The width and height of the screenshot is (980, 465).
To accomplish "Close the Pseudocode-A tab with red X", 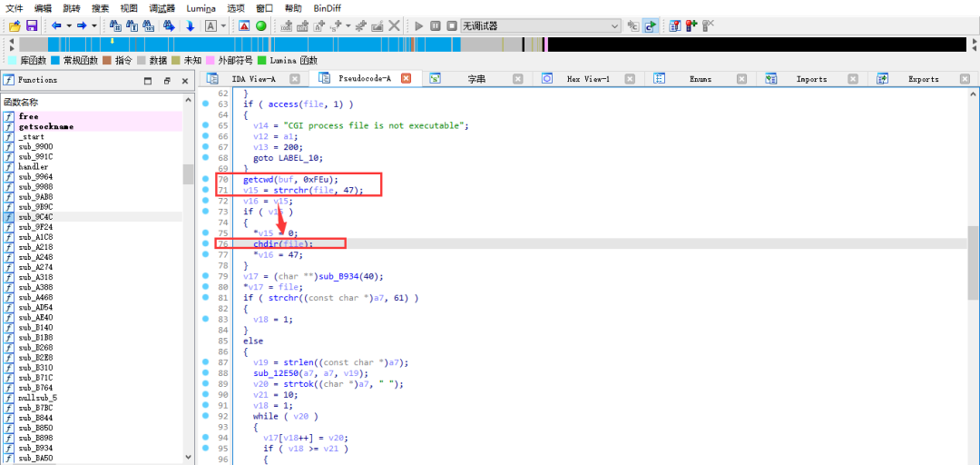I will point(406,79).
